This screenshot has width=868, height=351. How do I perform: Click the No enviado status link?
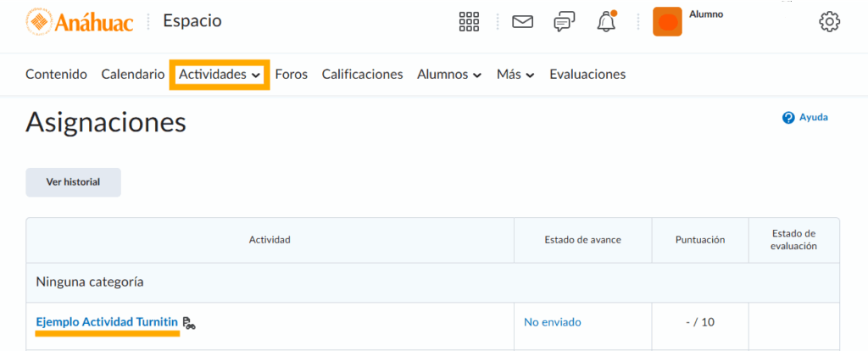(553, 322)
